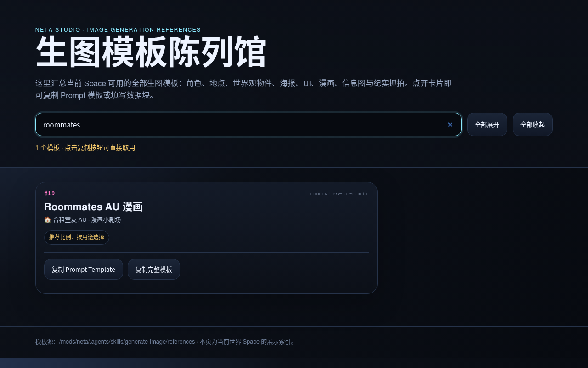Click the #19 template number badge
Viewport: 588px width, 368px height.
point(50,193)
